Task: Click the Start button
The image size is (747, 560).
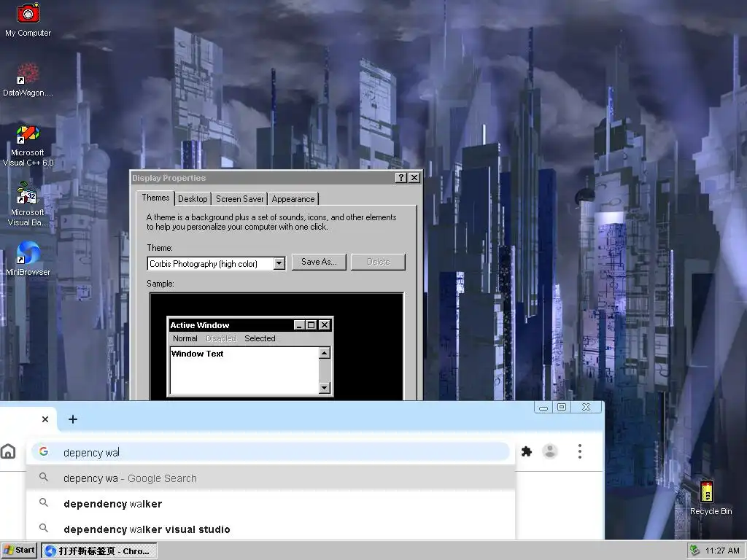Action: [20, 551]
